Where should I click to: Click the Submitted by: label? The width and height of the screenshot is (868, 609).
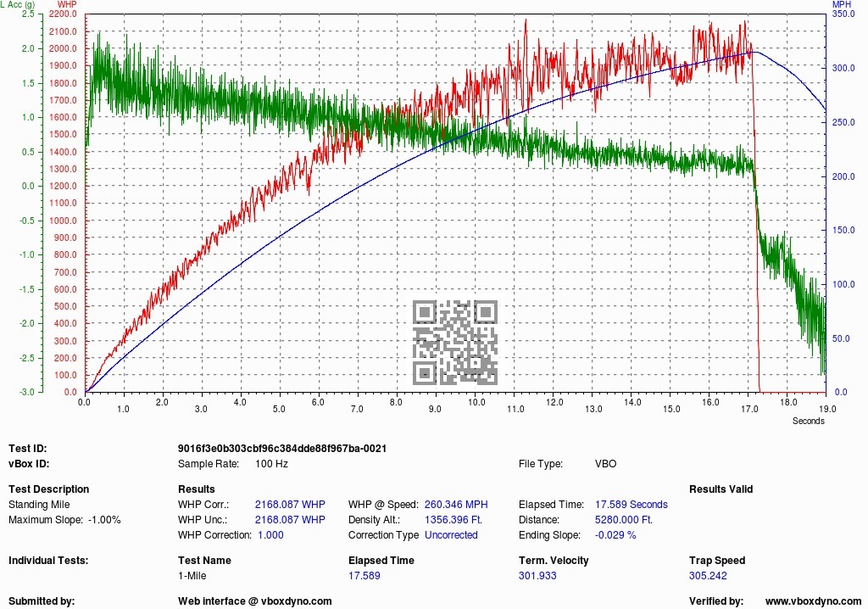click(x=42, y=601)
